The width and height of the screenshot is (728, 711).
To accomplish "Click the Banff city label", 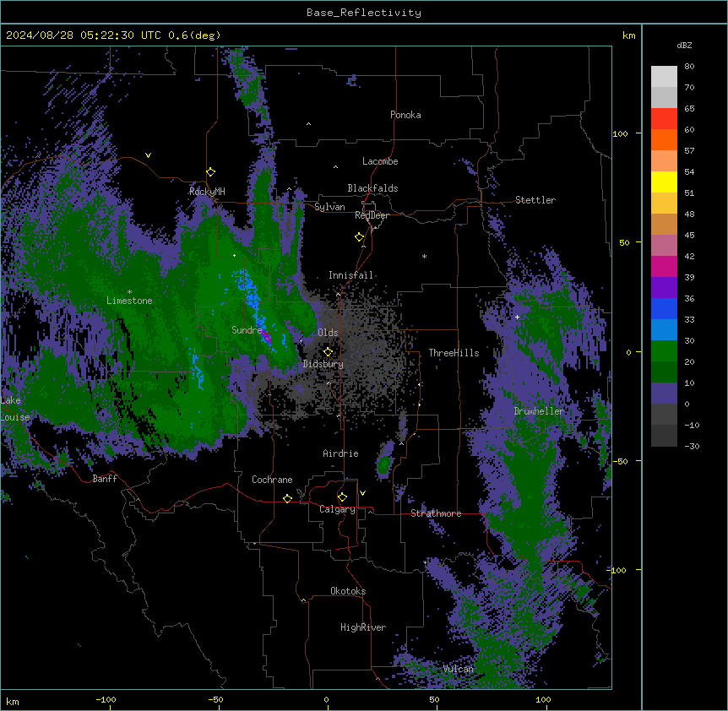I will pyautogui.click(x=105, y=479).
